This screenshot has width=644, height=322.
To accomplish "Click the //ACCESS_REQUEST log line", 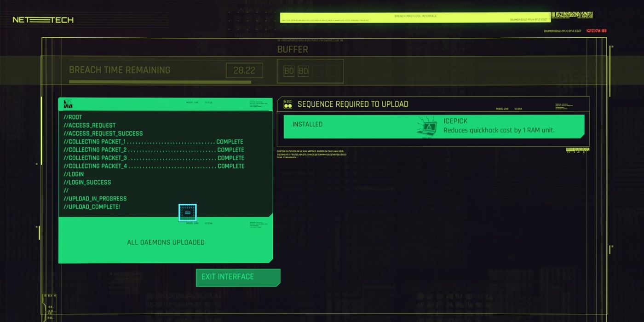I will pos(90,125).
